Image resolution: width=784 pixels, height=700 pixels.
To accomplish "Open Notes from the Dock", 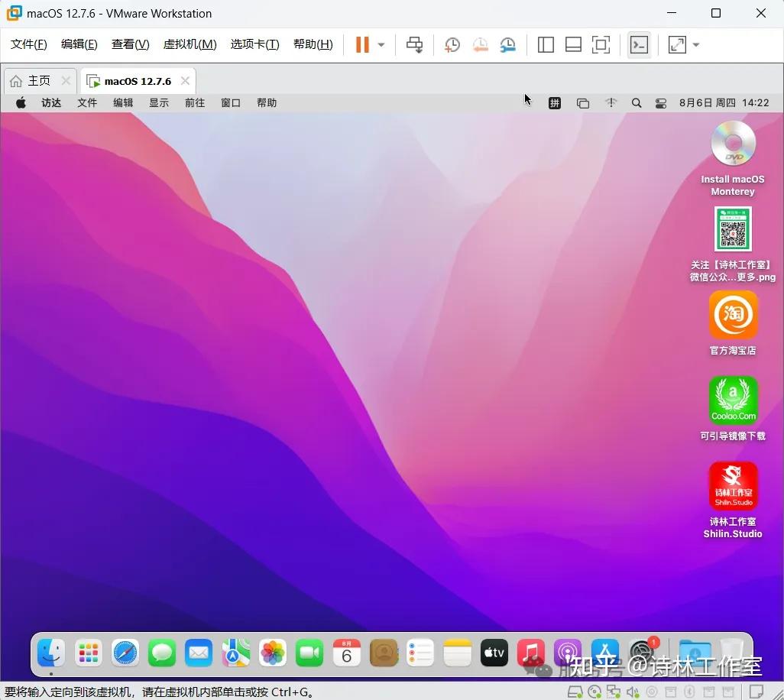I will click(x=457, y=653).
